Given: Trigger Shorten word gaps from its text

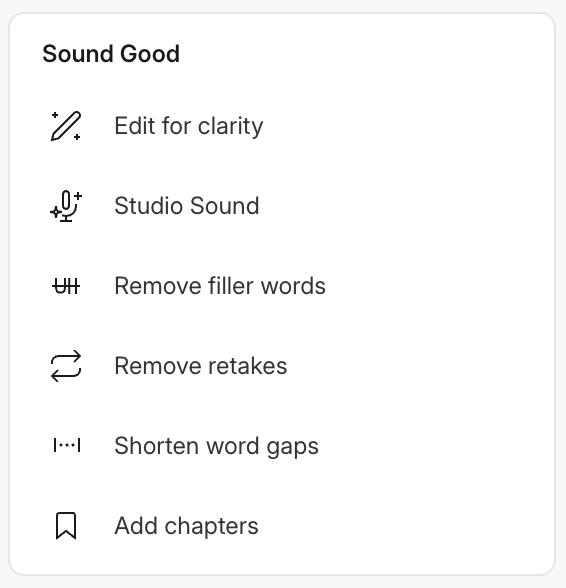Looking at the screenshot, I should pyautogui.click(x=216, y=446).
